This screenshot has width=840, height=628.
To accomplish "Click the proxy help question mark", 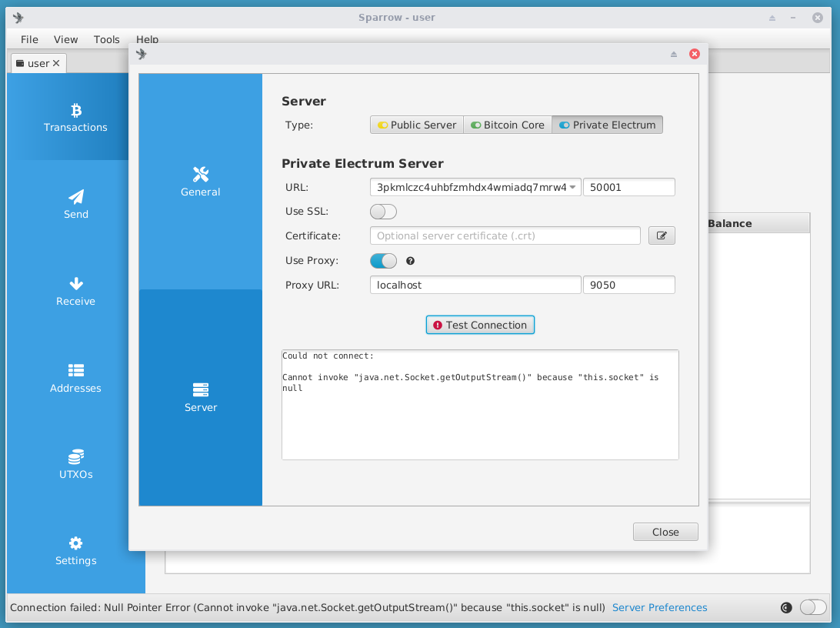I will pos(410,261).
